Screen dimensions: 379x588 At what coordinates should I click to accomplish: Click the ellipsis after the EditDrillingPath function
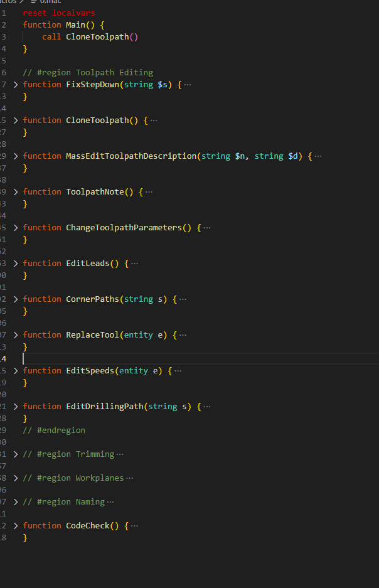click(207, 407)
